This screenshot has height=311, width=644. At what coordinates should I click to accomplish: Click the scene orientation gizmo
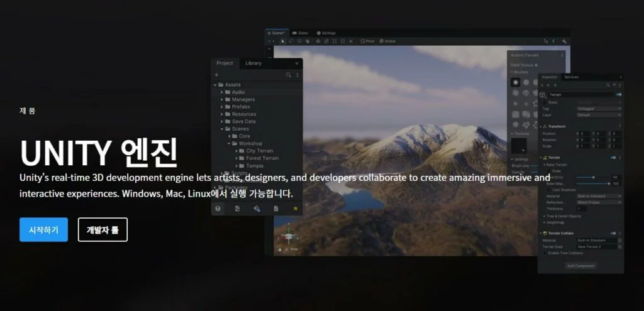[x=289, y=236]
